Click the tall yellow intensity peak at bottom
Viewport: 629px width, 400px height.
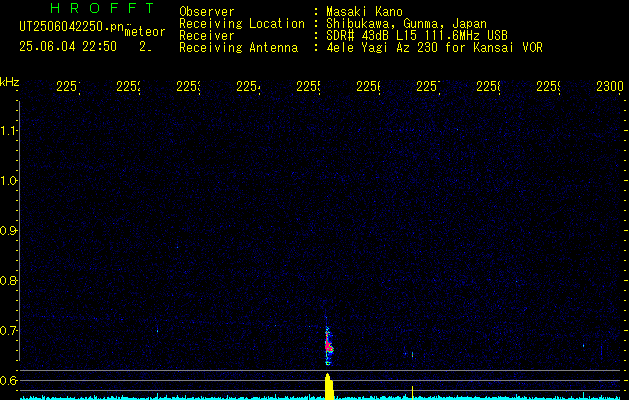tap(329, 386)
